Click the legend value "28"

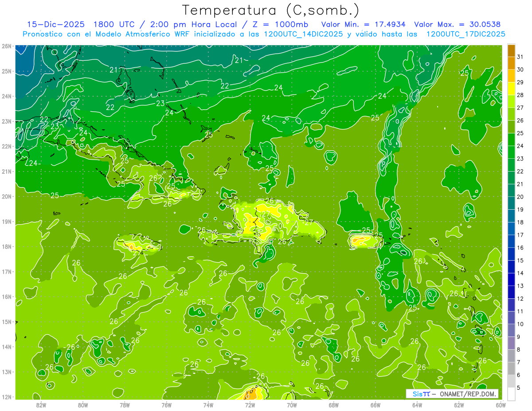[x=520, y=95]
